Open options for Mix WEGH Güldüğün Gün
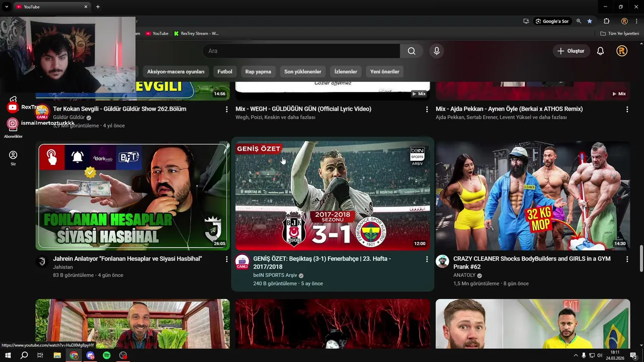Screen dimensions: 644x362 pyautogui.click(x=427, y=109)
